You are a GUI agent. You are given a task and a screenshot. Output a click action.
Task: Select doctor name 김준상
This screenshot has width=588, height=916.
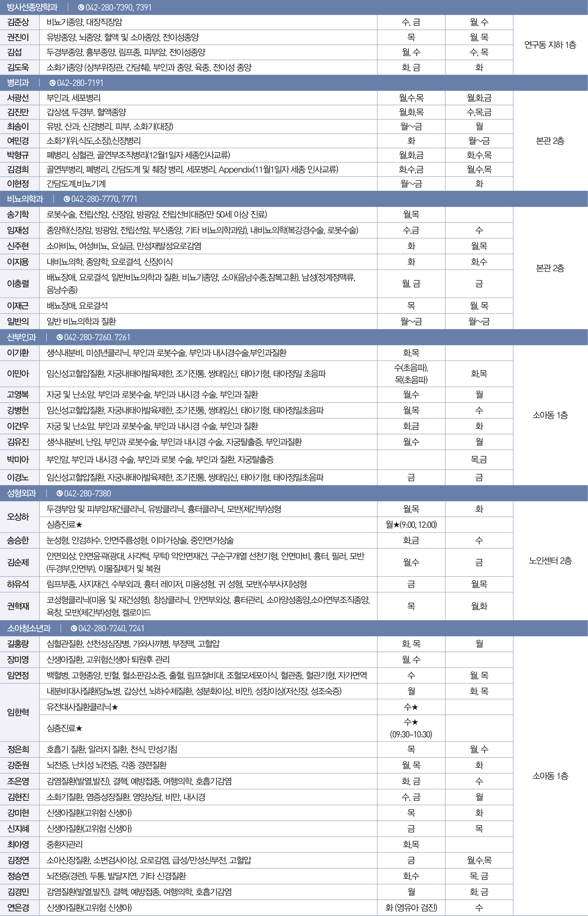coord(18,22)
